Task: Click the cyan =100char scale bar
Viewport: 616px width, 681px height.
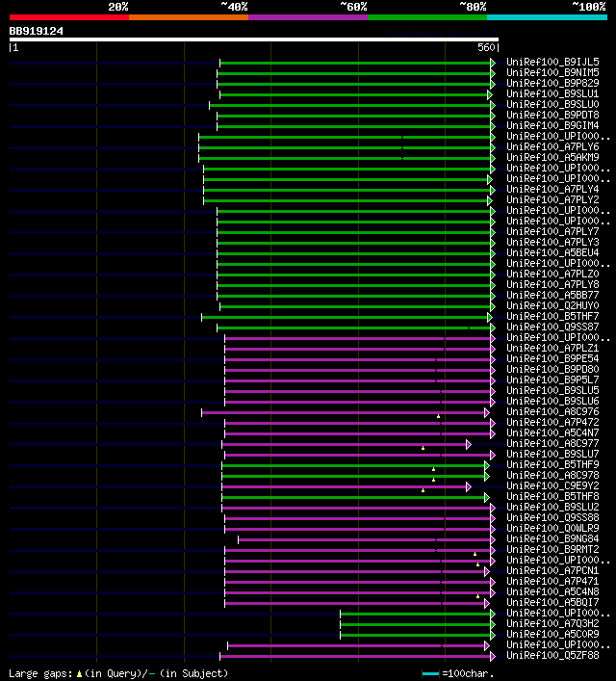Action: 430,673
